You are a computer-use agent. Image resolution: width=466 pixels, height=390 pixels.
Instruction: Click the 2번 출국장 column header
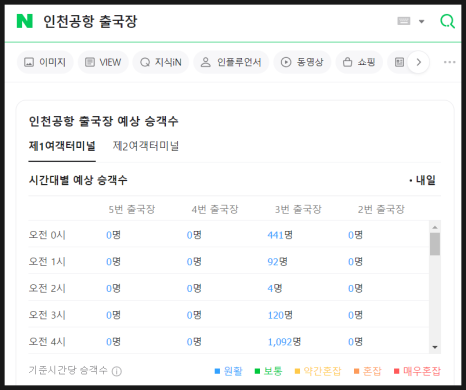click(381, 209)
